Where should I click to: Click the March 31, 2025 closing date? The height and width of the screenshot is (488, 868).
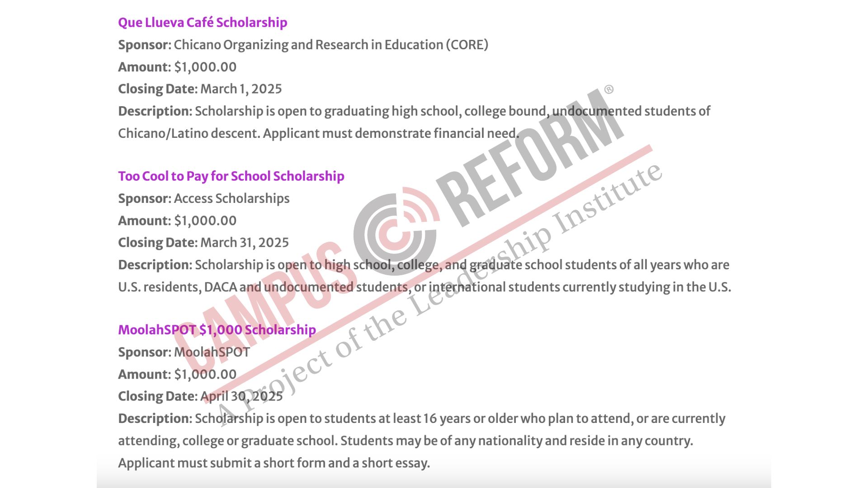pos(245,243)
